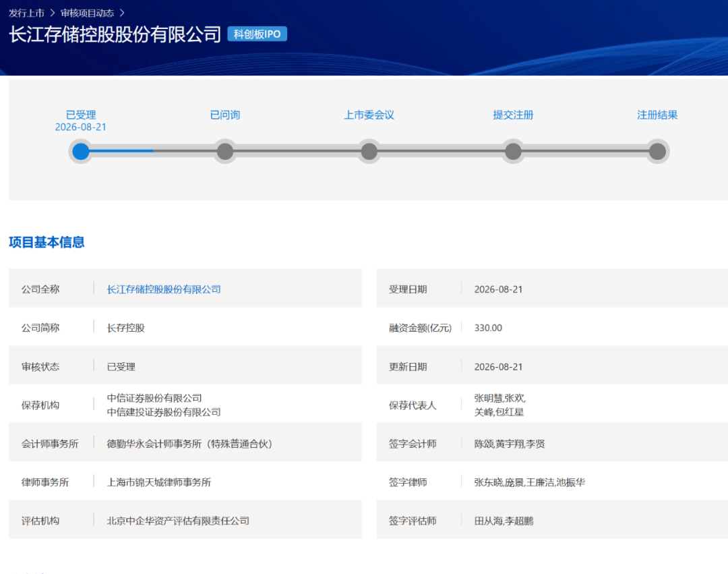Click the 律师事务所 field label
This screenshot has width=728, height=574.
coord(45,482)
